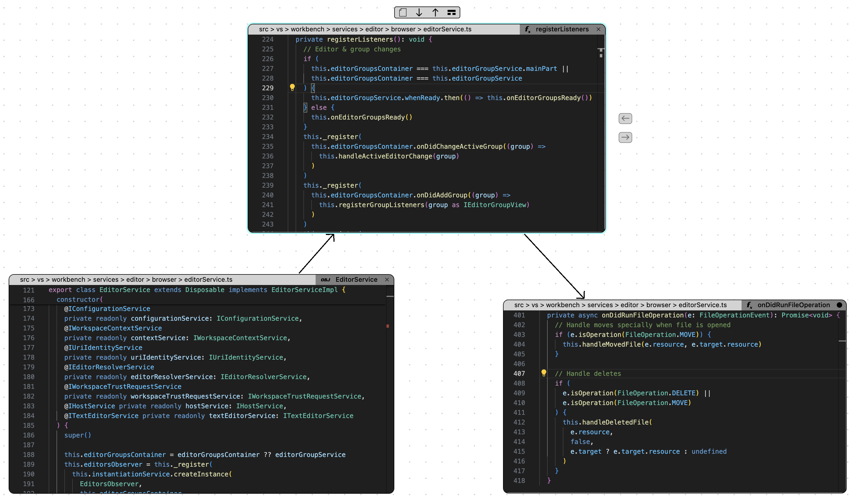860x504 pixels.
Task: Click the lightbulb on line 407
Action: click(544, 373)
